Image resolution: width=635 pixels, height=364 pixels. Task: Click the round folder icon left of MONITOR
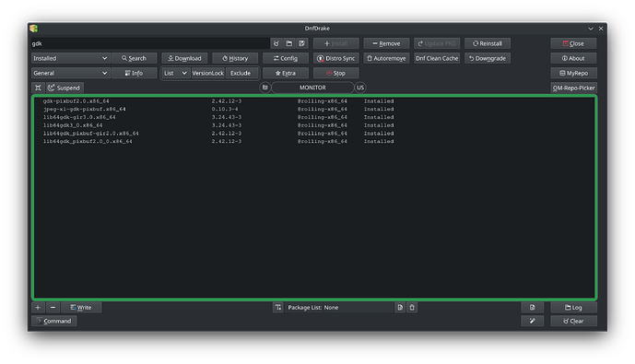tap(265, 88)
